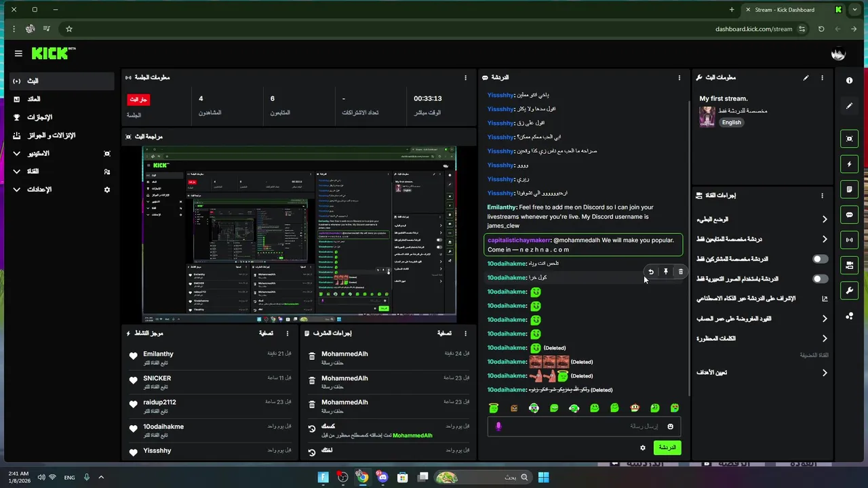Open chat settings gear icon
The width and height of the screenshot is (868, 488).
pyautogui.click(x=643, y=447)
